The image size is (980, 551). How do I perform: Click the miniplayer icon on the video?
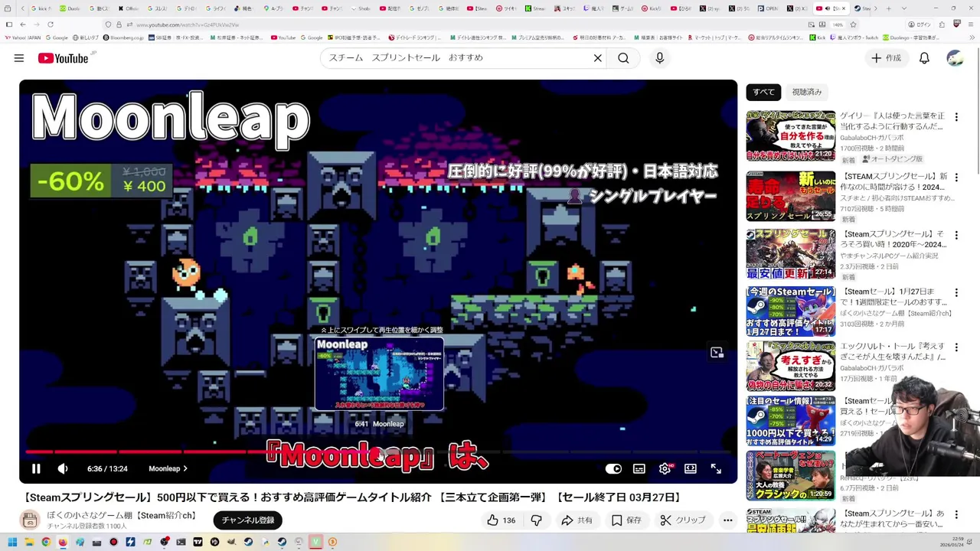coord(717,353)
